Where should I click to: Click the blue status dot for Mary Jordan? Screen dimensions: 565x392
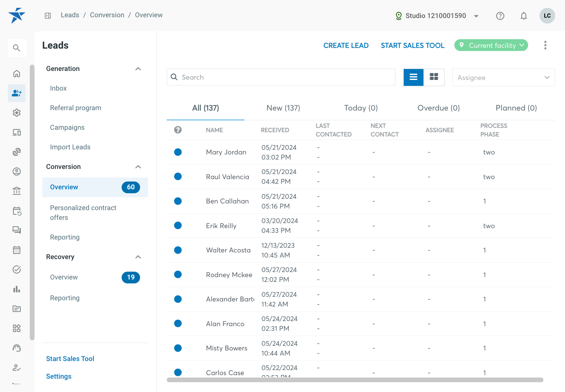click(178, 152)
